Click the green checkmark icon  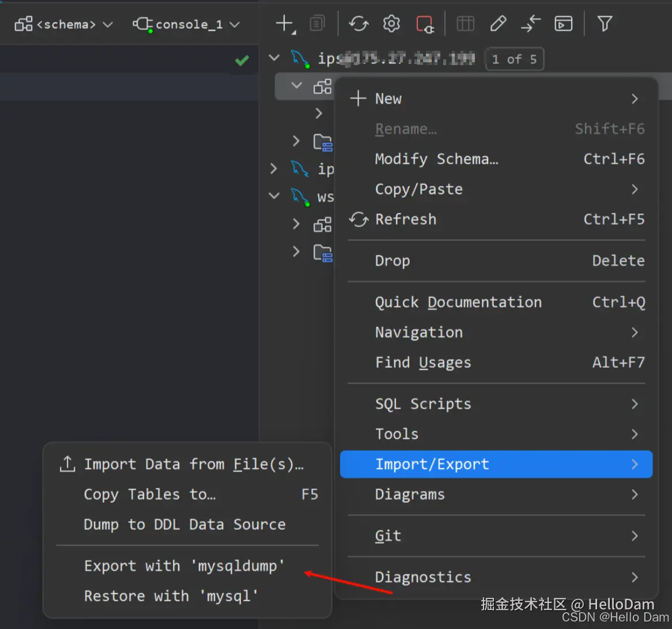pos(241,60)
